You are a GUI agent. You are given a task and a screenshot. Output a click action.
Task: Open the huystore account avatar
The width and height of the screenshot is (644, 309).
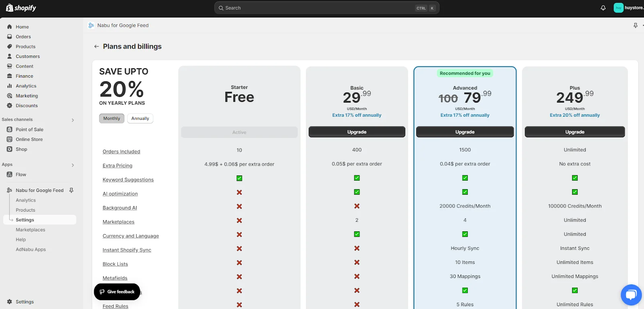pos(618,8)
